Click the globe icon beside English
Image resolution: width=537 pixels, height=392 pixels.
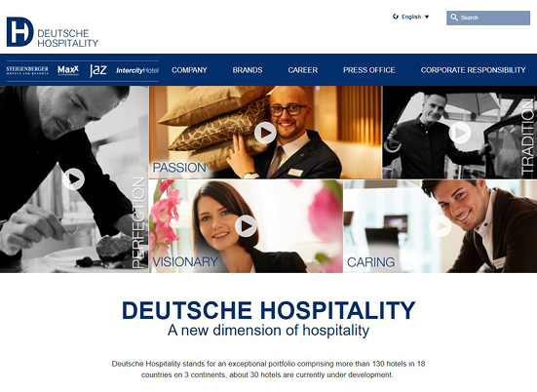(x=396, y=17)
